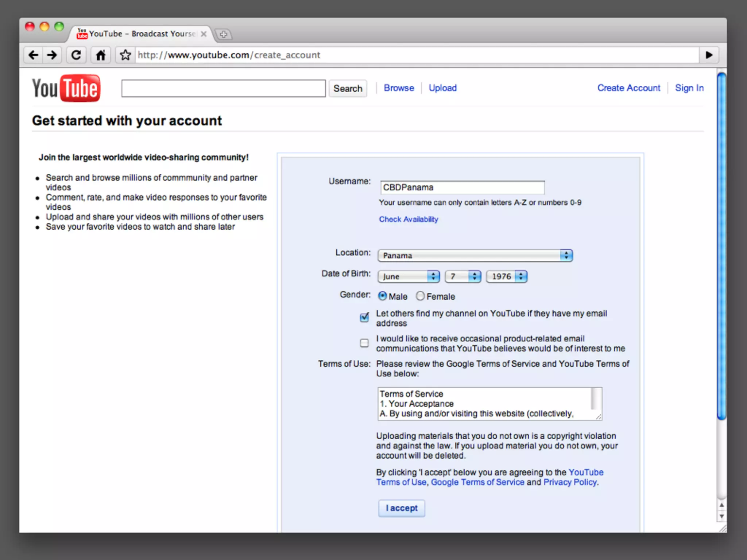Select the Female gender option
747x560 pixels.
point(420,296)
